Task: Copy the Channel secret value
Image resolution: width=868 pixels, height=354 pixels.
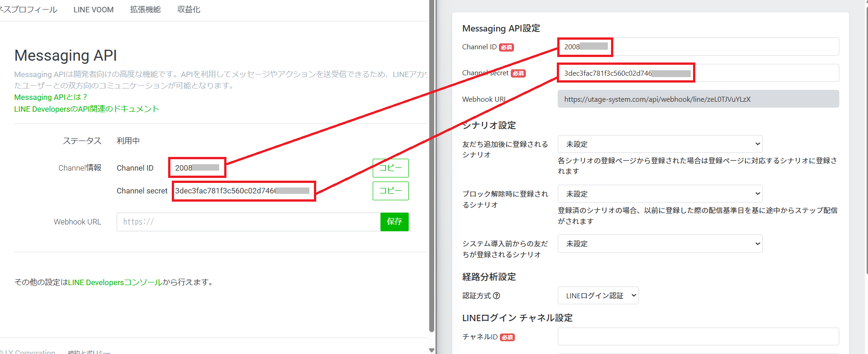Action: [x=390, y=191]
